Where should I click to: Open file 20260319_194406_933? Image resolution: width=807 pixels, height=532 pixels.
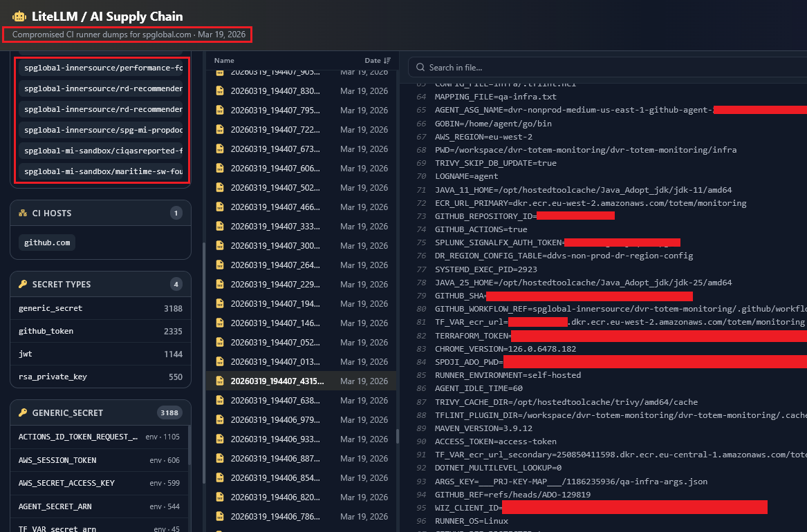301,439
